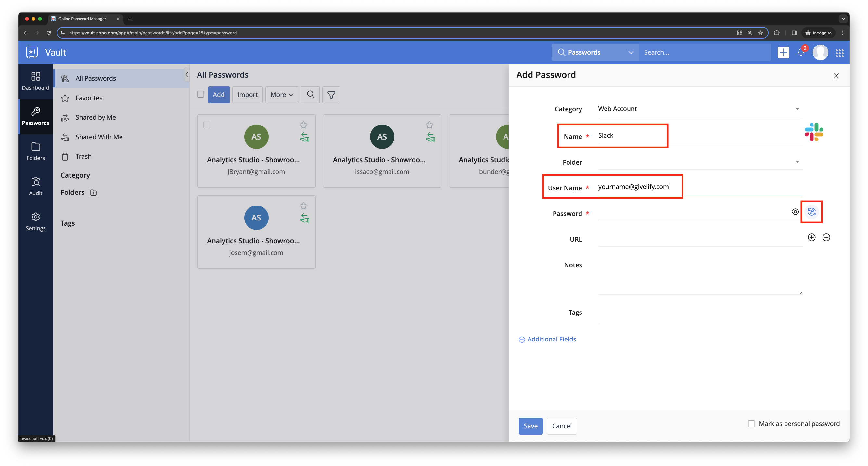The height and width of the screenshot is (466, 868).
Task: Click the plus quick-add icon in header
Action: tap(783, 52)
